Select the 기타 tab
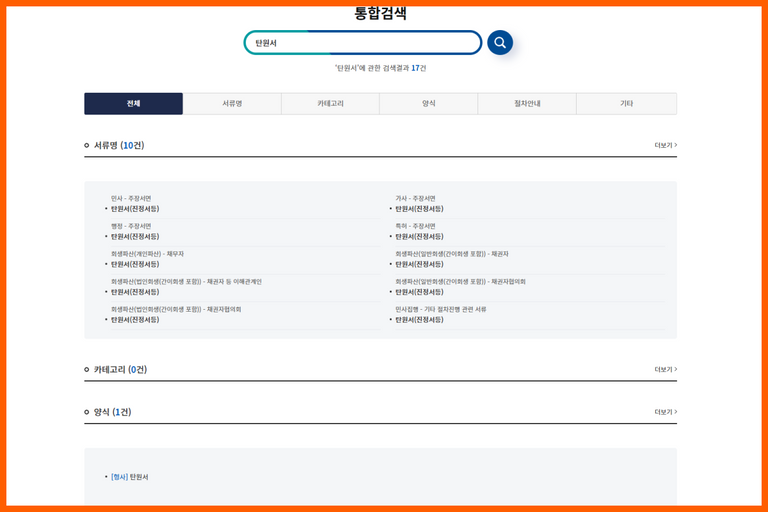This screenshot has height=512, width=768. coord(626,104)
